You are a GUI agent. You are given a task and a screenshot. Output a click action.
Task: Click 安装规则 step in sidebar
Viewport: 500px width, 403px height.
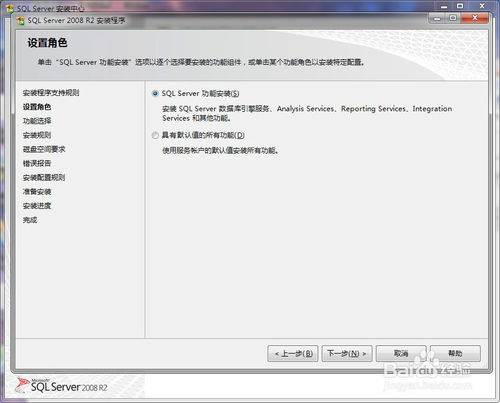(37, 135)
